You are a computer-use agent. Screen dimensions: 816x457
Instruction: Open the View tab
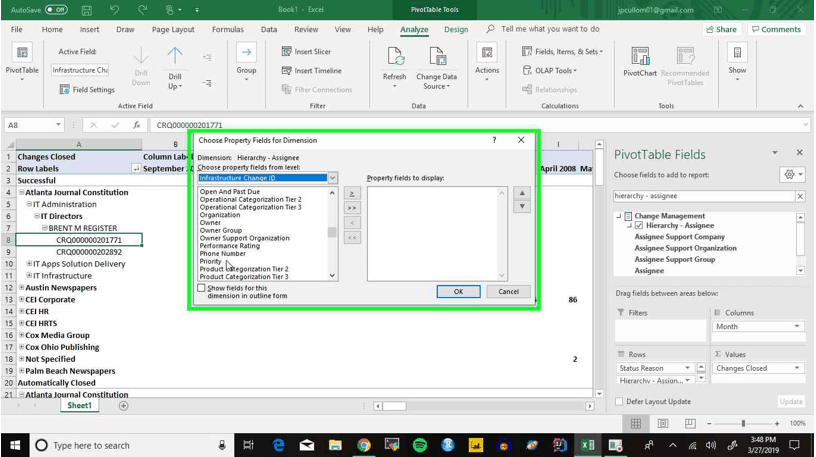[x=342, y=30]
